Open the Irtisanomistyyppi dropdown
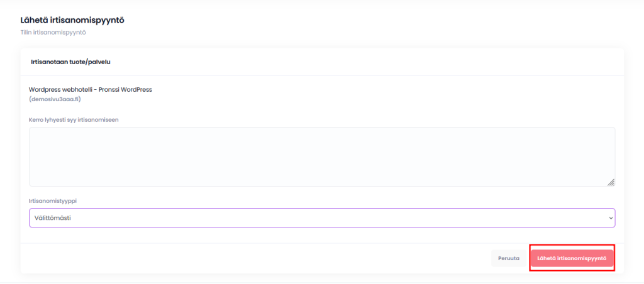 pos(321,218)
